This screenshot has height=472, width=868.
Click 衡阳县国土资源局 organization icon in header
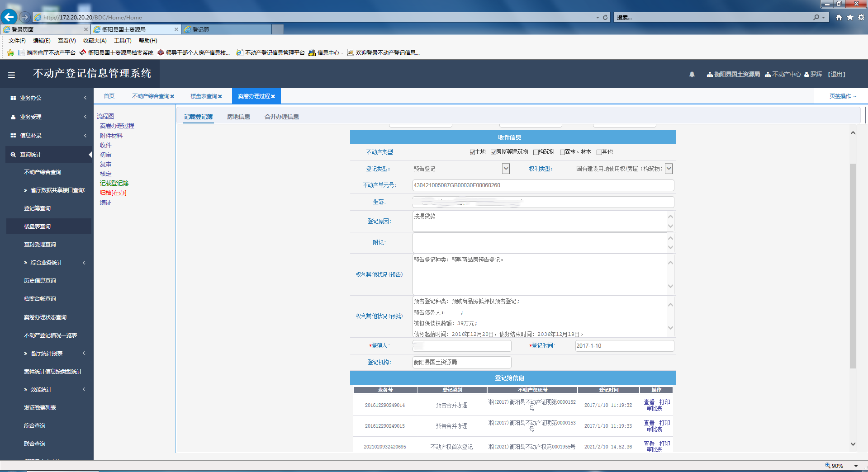tap(710, 74)
